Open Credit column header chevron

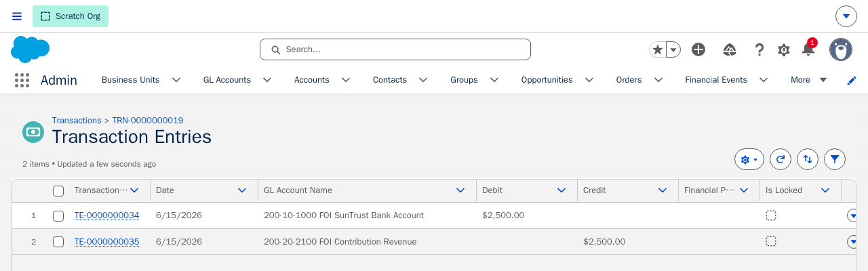663,190
